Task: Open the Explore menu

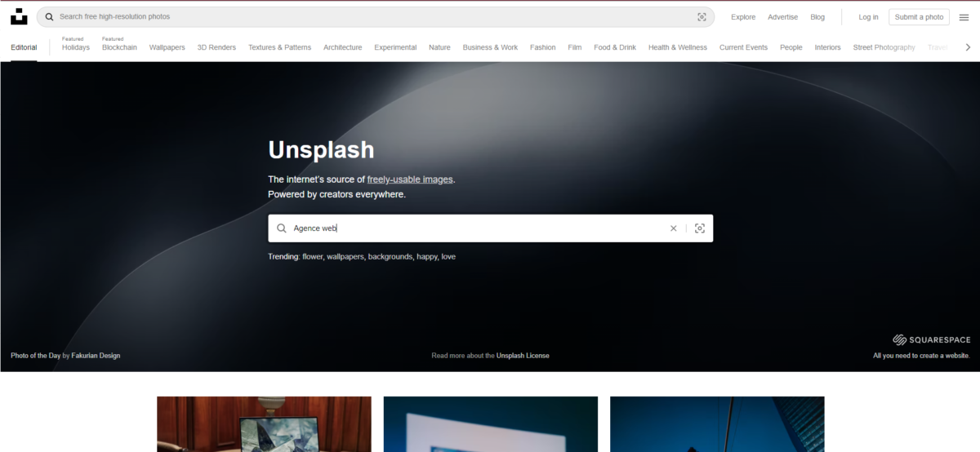Action: point(743,17)
